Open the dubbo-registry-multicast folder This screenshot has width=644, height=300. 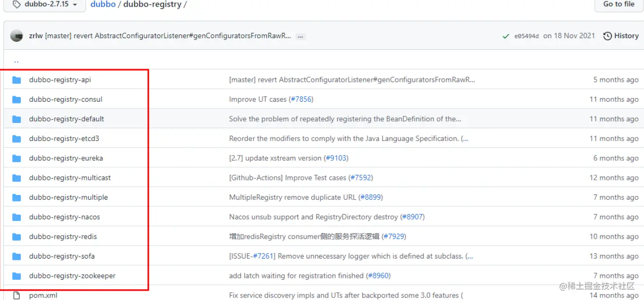click(70, 178)
